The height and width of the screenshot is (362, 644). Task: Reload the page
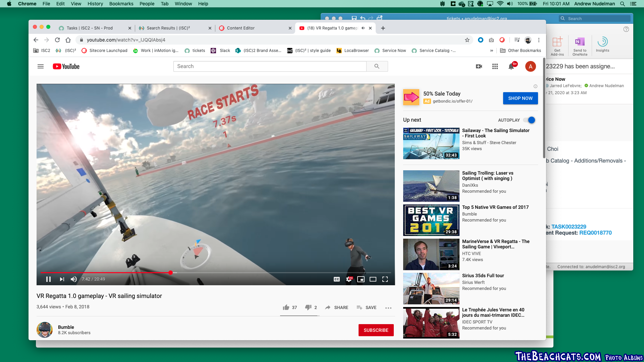(x=57, y=40)
